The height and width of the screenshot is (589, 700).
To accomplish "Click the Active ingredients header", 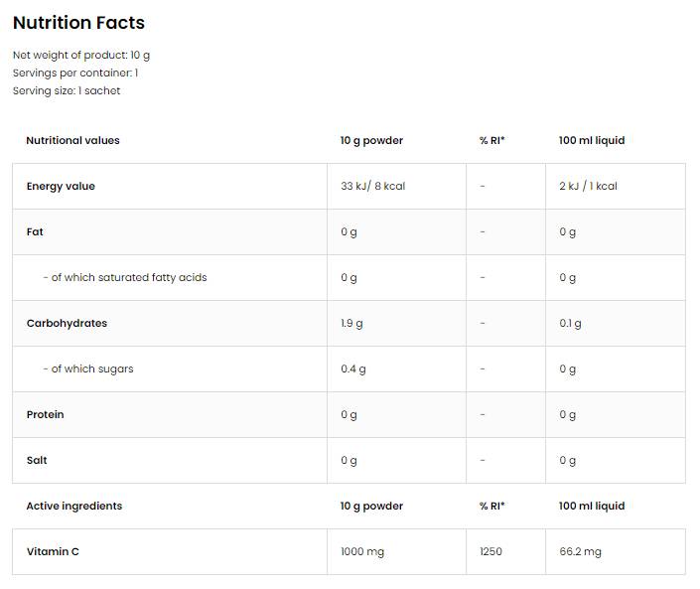I will coord(74,507).
